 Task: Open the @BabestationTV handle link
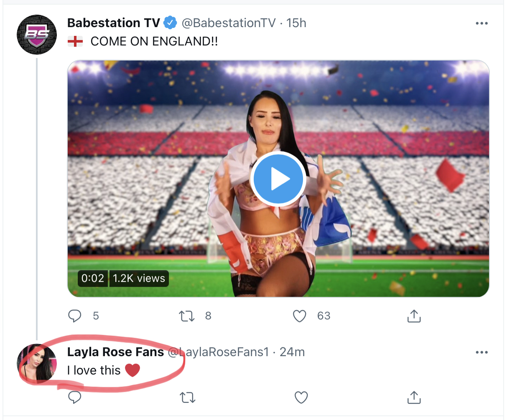click(229, 23)
